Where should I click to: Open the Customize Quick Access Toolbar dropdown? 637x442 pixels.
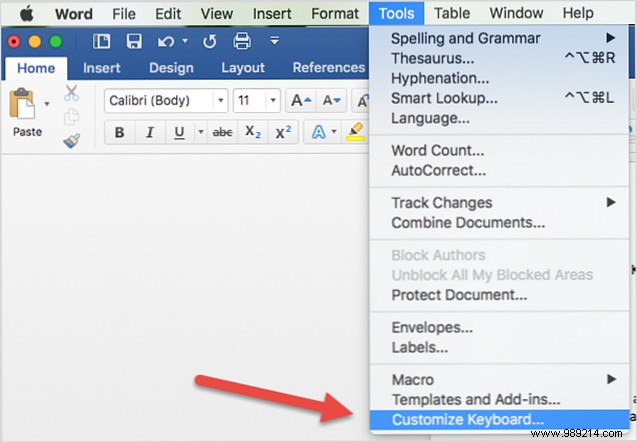(x=275, y=41)
